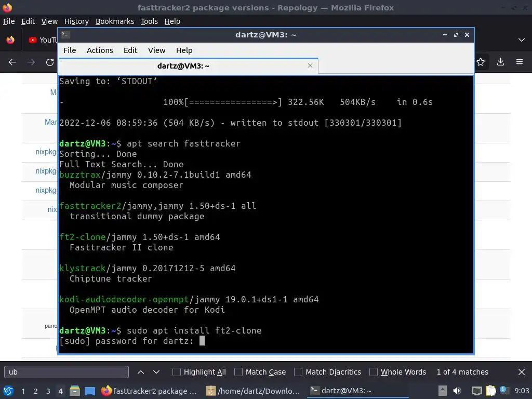Launch the file manager from the taskbar icon

tap(75, 391)
